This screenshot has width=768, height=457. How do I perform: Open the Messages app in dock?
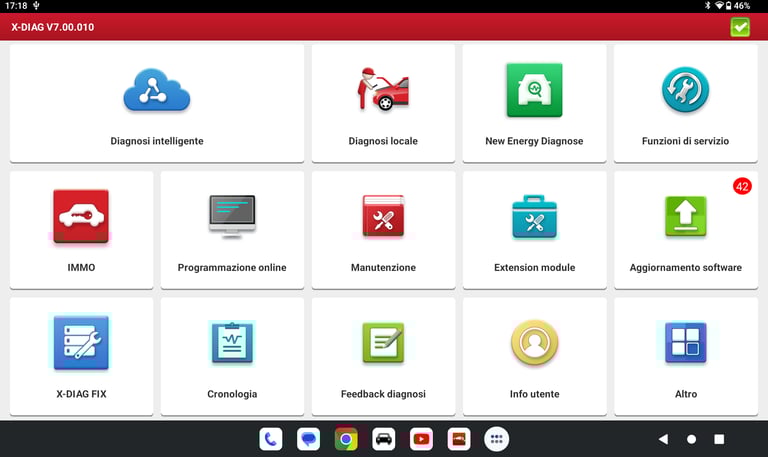pos(309,439)
